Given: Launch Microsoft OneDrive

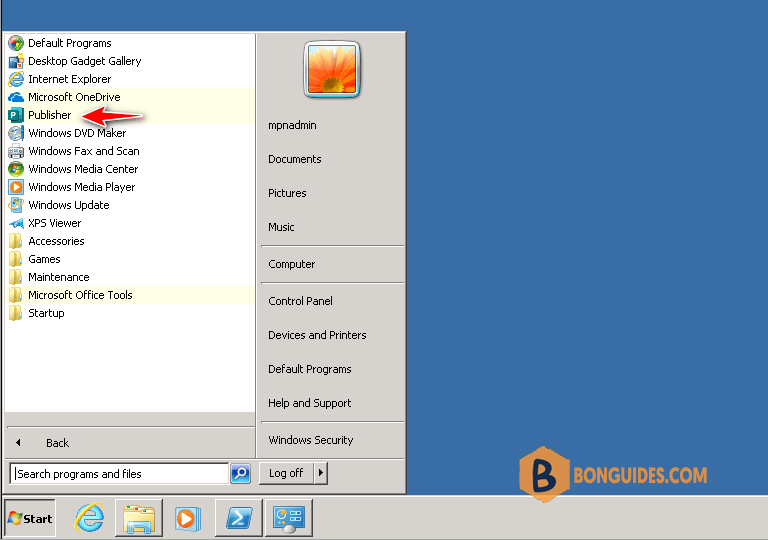Looking at the screenshot, I should [130, 97].
